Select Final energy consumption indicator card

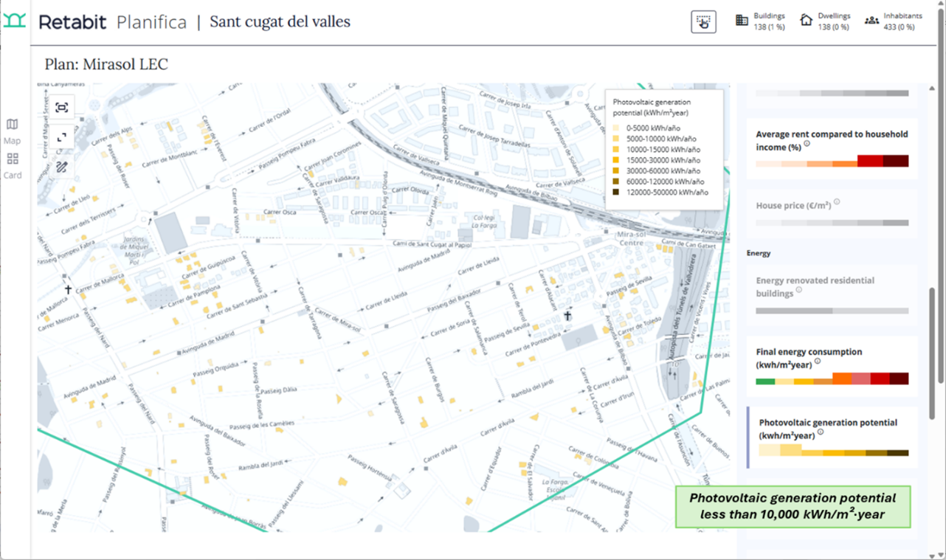click(832, 366)
